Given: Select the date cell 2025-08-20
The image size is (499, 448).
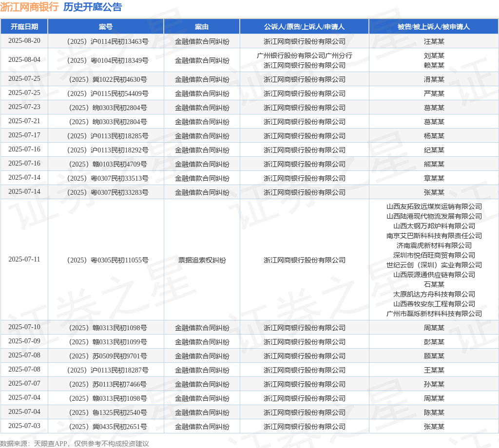Looking at the screenshot, I should [24, 41].
